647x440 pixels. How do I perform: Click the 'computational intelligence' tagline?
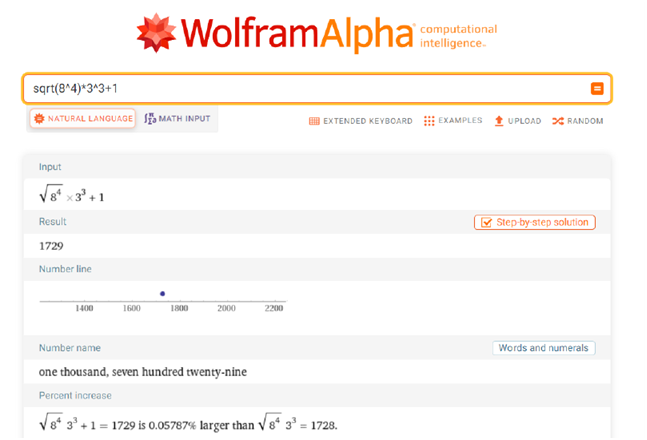[x=458, y=36]
